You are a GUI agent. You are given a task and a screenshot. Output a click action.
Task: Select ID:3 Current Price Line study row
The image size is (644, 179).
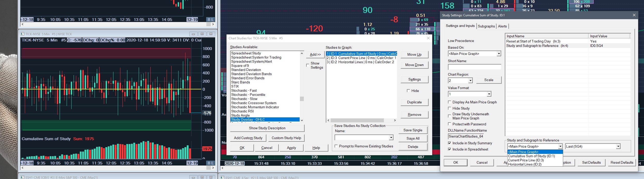click(361, 58)
